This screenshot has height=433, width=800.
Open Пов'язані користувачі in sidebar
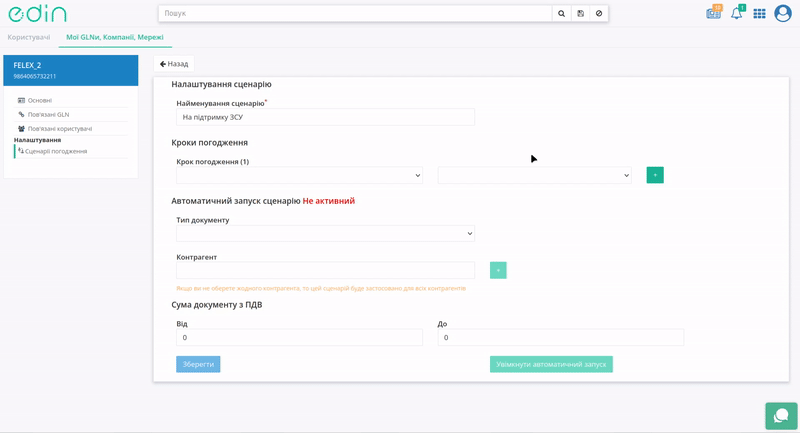pos(59,129)
